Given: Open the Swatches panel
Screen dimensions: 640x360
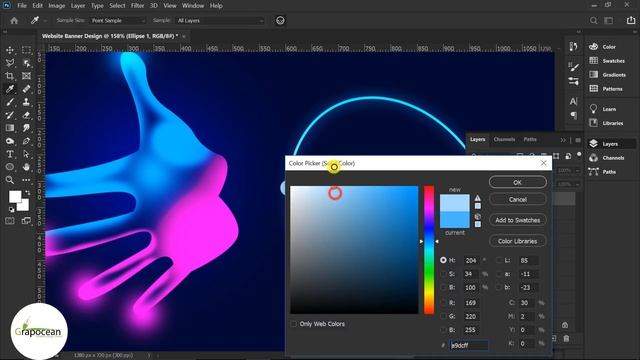Looking at the screenshot, I should click(x=607, y=61).
